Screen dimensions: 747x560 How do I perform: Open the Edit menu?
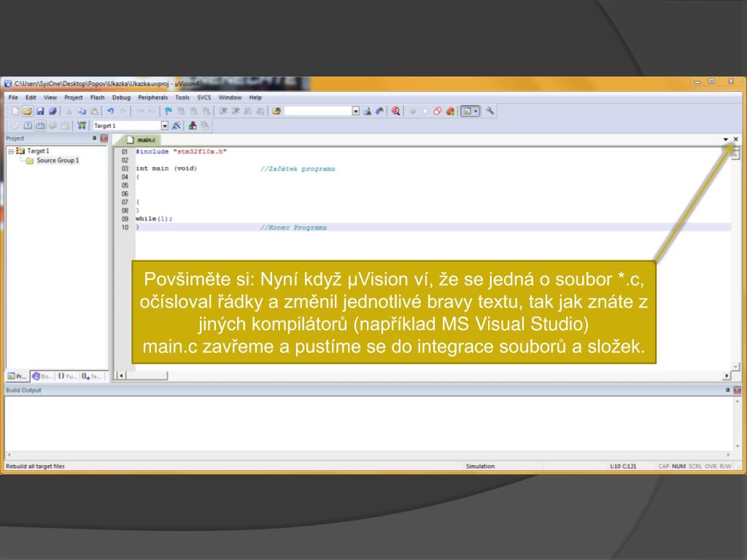tap(31, 97)
